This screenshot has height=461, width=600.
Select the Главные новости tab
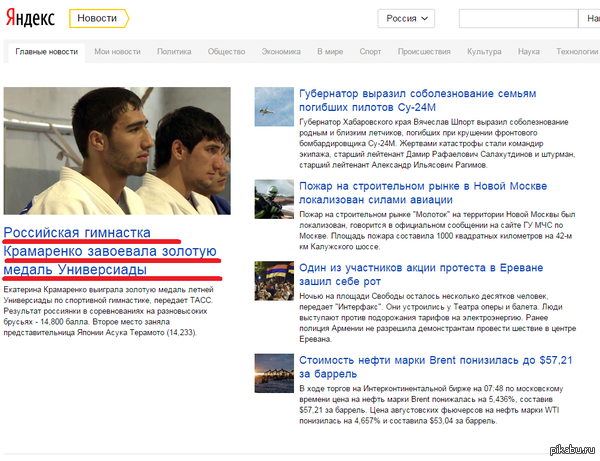tap(45, 51)
